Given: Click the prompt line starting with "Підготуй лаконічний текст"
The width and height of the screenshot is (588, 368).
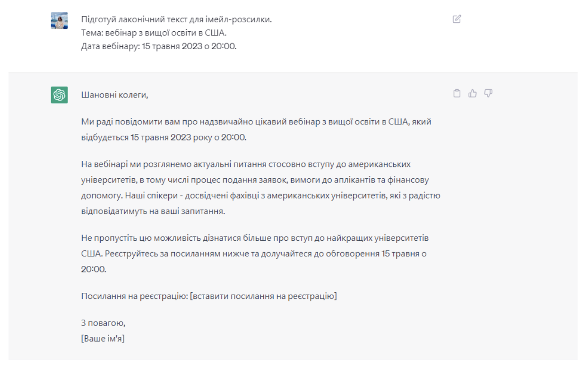Looking at the screenshot, I should point(176,20).
